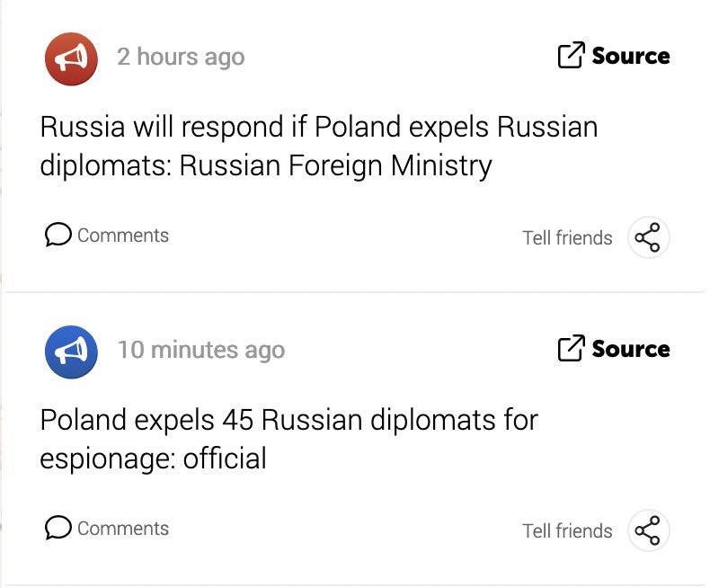Click Tell friends label on the first post
This screenshot has width=710, height=588.
click(x=567, y=238)
